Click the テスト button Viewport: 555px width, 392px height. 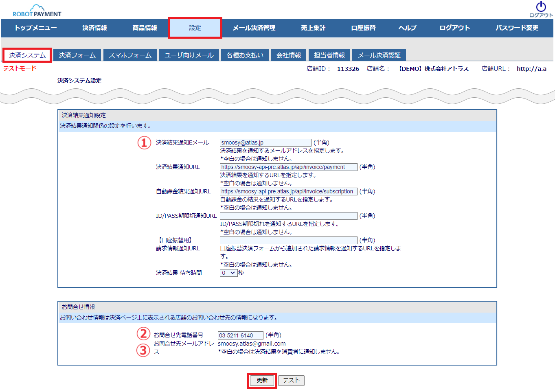click(291, 380)
